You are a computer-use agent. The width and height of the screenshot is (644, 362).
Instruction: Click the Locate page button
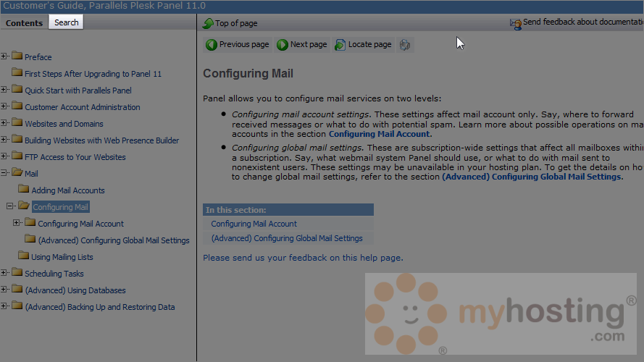[364, 44]
